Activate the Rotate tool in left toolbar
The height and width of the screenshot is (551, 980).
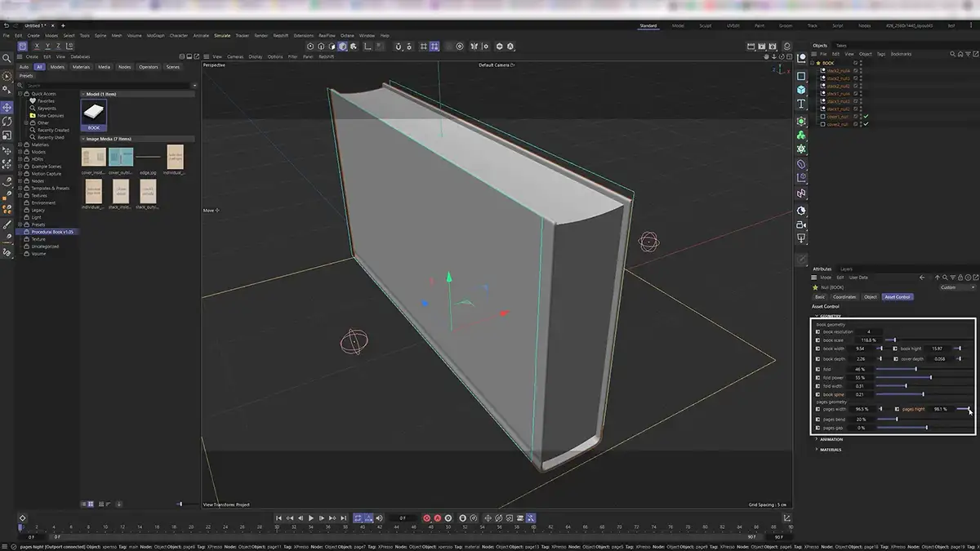click(7, 122)
